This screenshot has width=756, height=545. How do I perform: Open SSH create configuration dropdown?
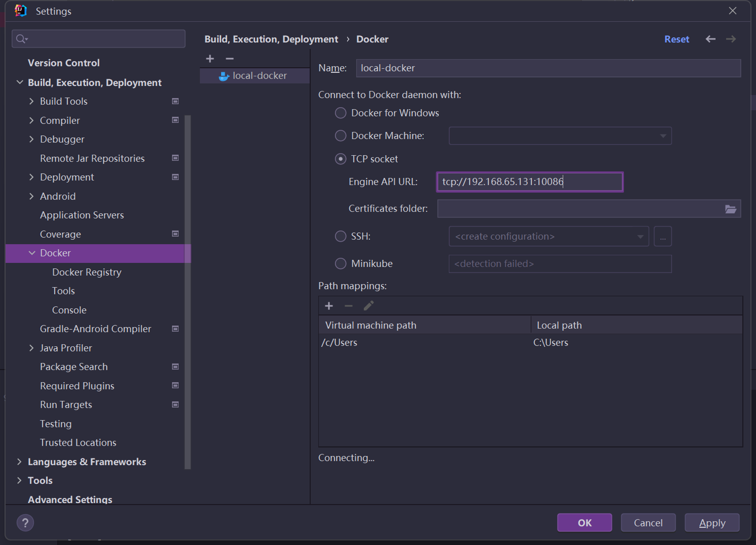click(549, 236)
